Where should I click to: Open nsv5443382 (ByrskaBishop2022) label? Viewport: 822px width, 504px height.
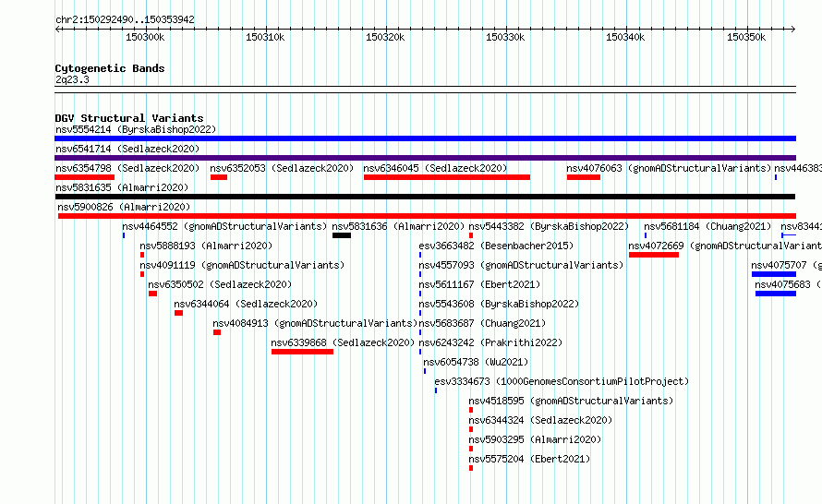point(549,226)
